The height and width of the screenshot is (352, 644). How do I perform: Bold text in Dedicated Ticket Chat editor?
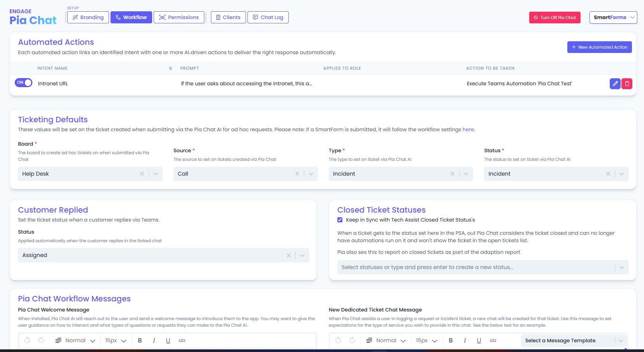pos(451,340)
